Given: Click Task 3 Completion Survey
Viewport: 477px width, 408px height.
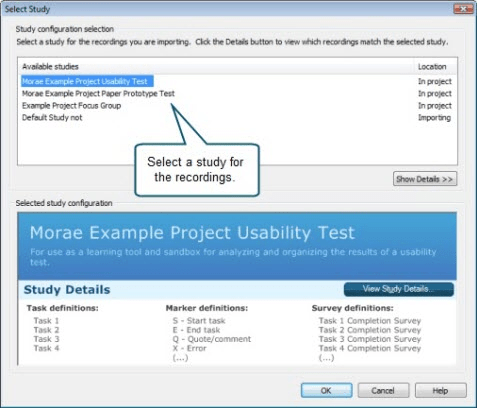Looking at the screenshot, I should (x=370, y=339).
